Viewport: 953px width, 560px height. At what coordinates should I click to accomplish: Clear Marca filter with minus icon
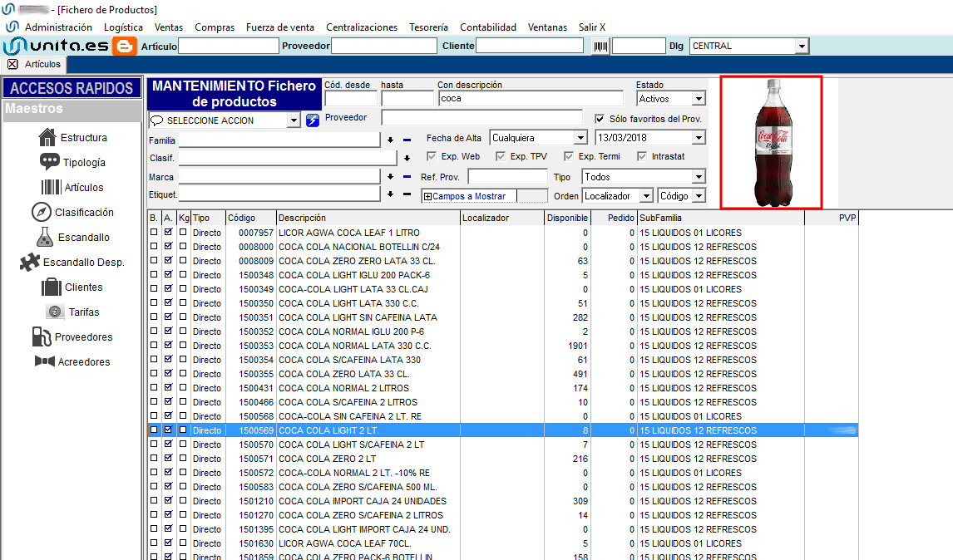coord(407,177)
